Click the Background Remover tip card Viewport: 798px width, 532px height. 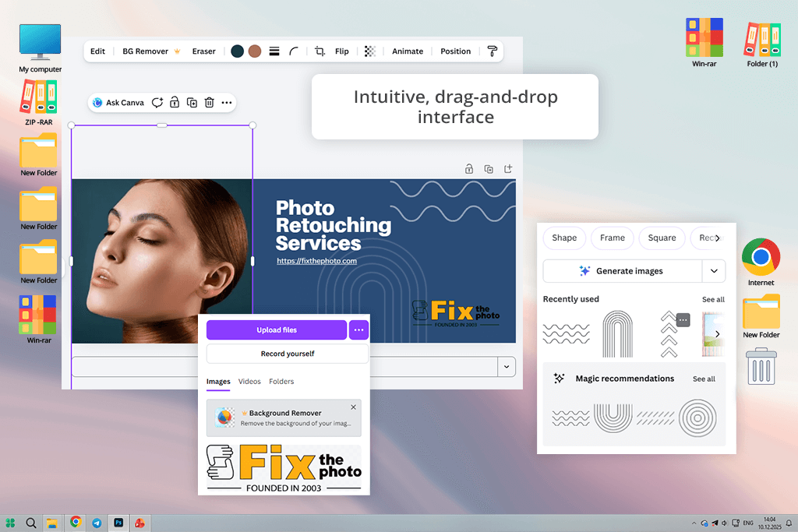(284, 418)
